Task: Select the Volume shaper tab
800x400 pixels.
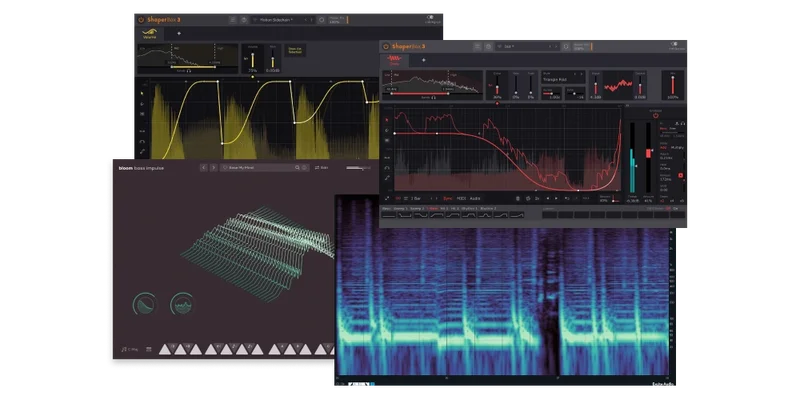Action: 149,34
